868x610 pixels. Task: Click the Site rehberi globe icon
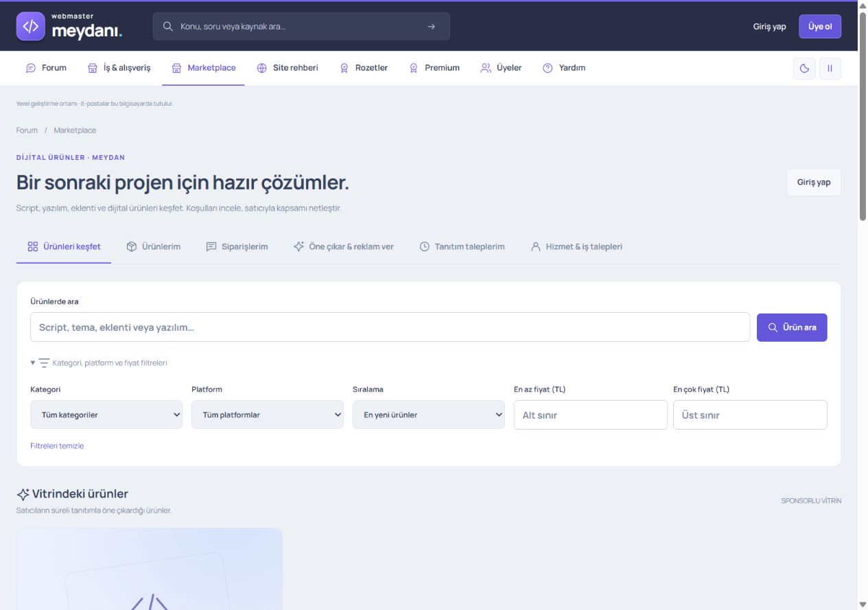coord(261,68)
